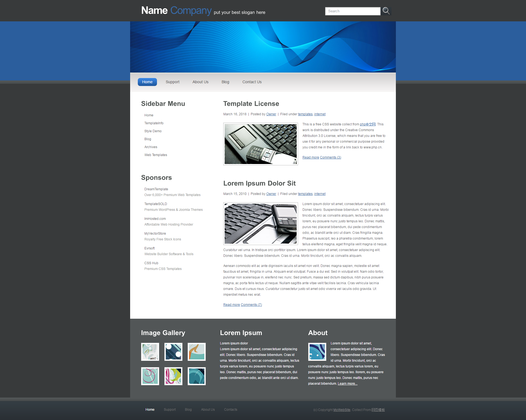Click internet tag under Lorem Ipsum Dolor Sit
Screen dimensions: 526x420
320,194
